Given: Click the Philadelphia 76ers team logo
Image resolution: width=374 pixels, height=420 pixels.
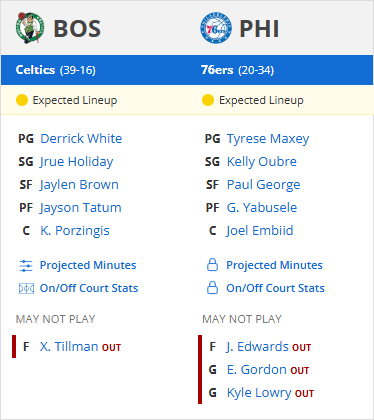Looking at the screenshot, I should pos(216,28).
